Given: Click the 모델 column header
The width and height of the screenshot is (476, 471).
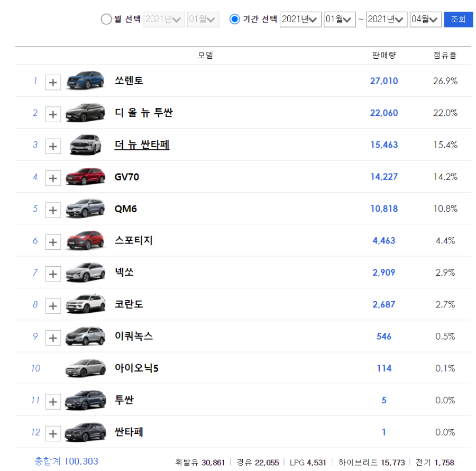Looking at the screenshot, I should click(205, 55).
